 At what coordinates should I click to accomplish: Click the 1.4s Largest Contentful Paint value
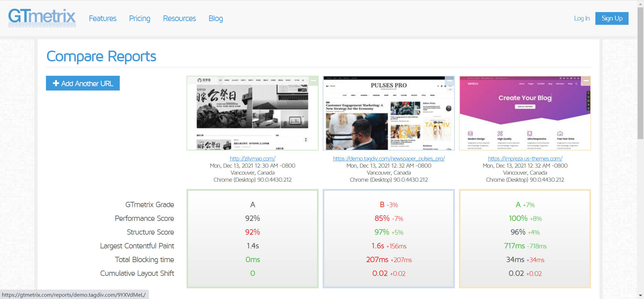[253, 246]
